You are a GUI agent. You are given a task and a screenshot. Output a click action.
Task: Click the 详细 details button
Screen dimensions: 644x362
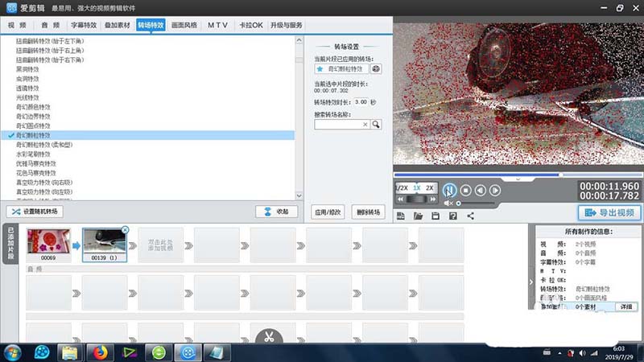[x=626, y=306]
